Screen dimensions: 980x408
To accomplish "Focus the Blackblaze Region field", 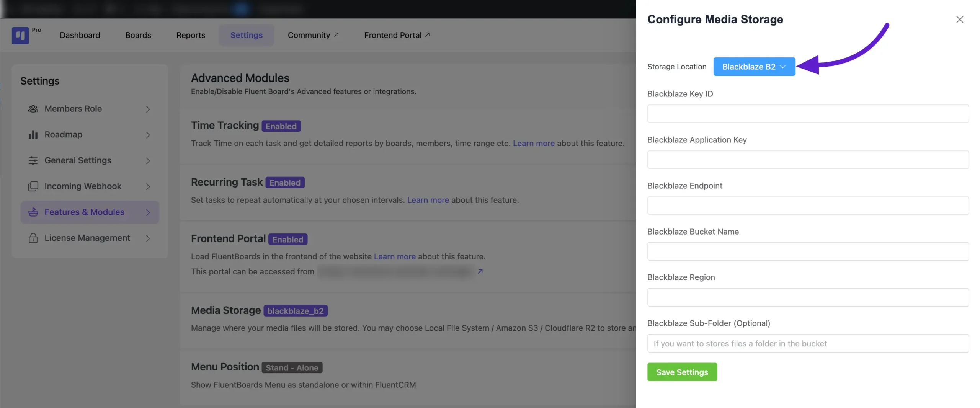I will click(x=808, y=297).
